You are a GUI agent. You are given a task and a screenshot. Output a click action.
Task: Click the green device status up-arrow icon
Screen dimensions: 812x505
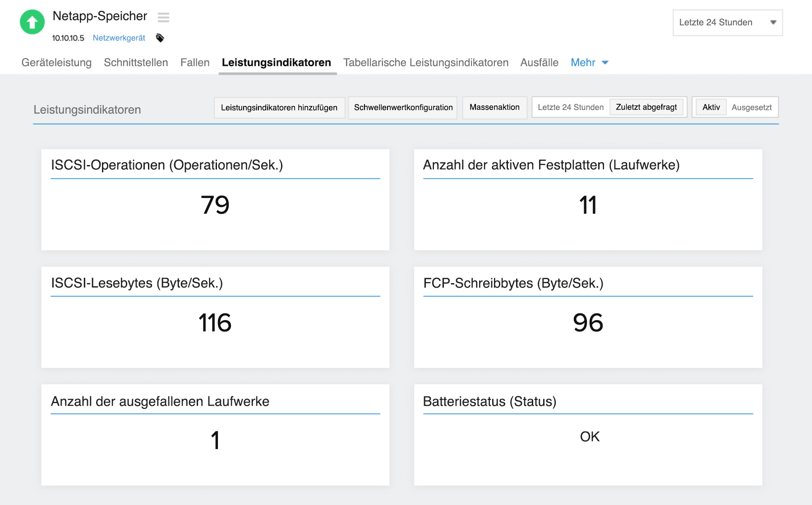(32, 22)
